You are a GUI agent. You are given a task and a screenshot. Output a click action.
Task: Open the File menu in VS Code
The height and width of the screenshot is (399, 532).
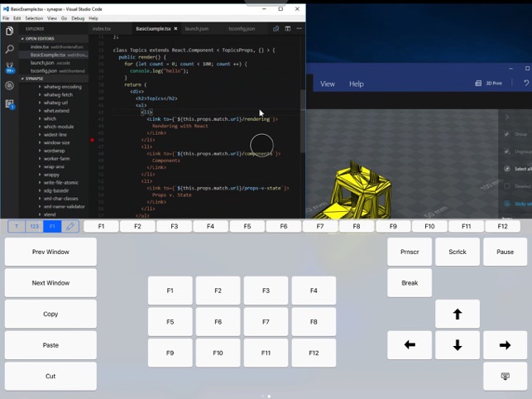click(6, 18)
